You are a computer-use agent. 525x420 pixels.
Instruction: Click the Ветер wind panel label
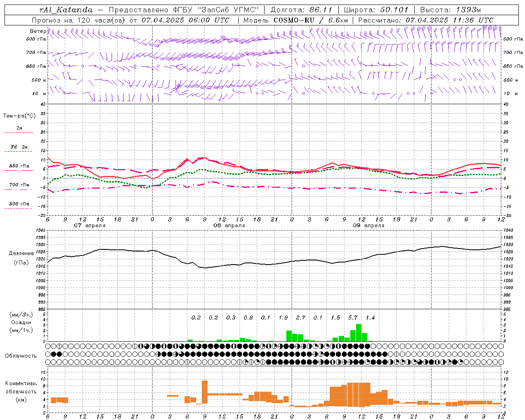[x=38, y=31]
